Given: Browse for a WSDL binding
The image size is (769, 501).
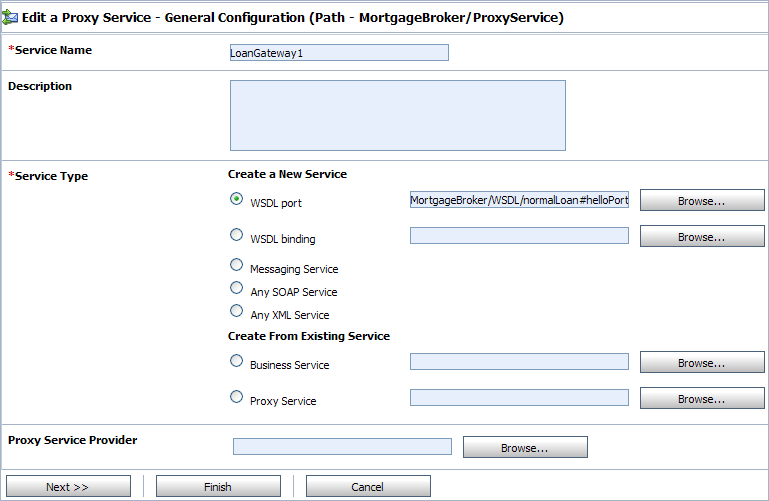Looking at the screenshot, I should click(x=702, y=236).
